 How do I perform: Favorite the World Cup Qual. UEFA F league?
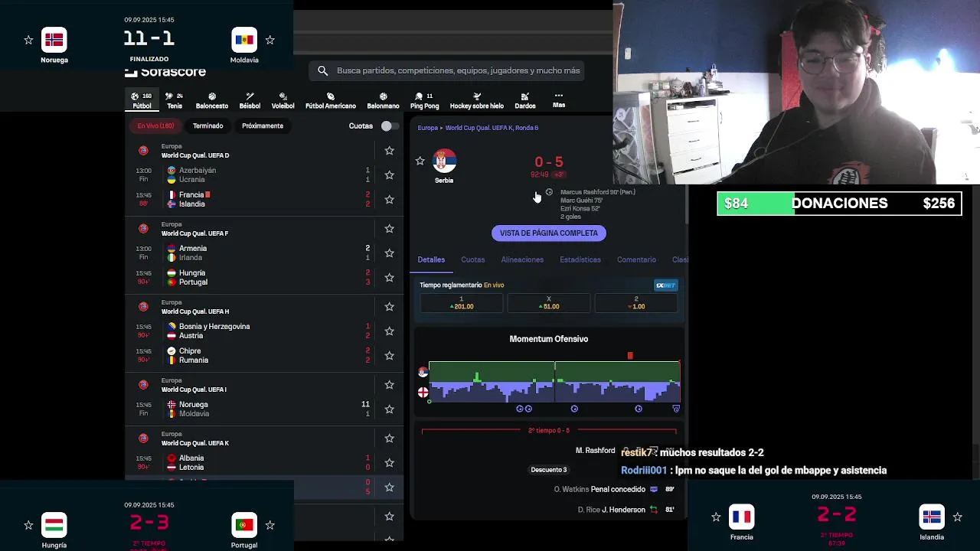pyautogui.click(x=389, y=229)
